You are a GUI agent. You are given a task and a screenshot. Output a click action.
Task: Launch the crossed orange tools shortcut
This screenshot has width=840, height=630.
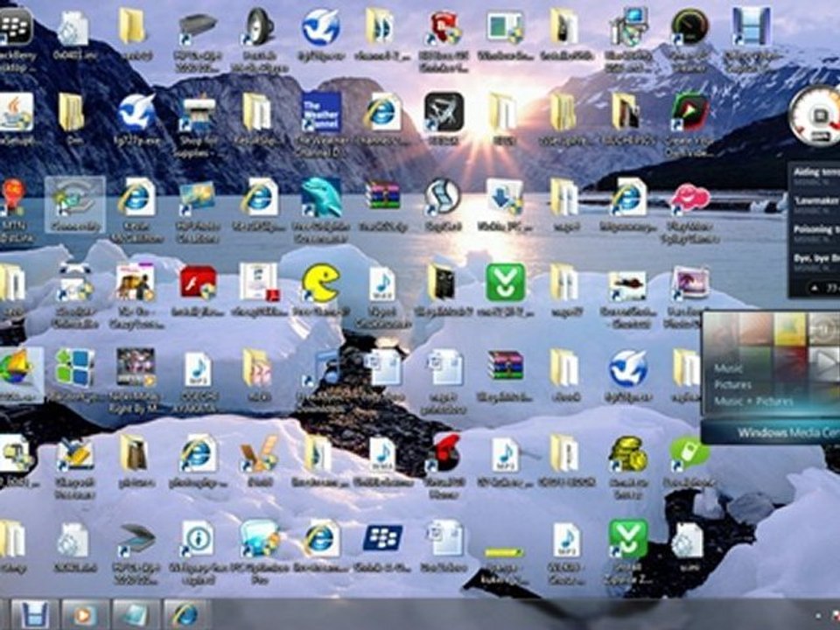(259, 453)
